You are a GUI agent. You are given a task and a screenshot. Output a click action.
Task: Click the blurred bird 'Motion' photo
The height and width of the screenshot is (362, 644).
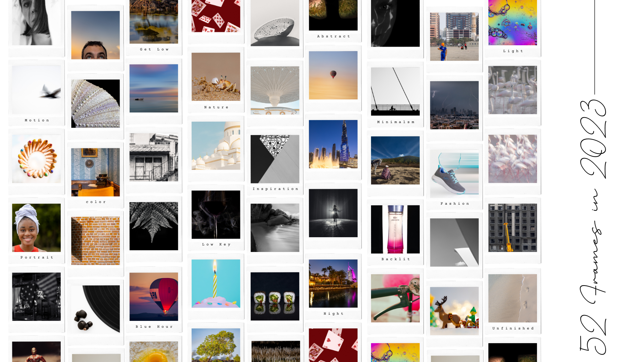tap(36, 90)
